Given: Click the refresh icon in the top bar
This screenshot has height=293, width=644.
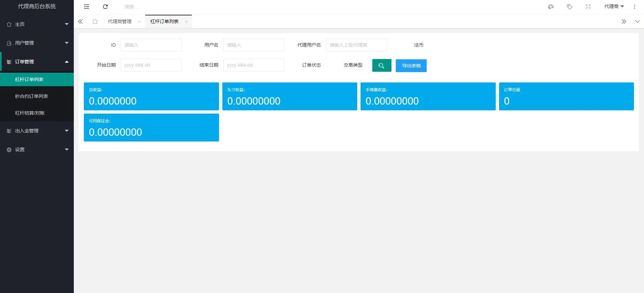Looking at the screenshot, I should (105, 7).
